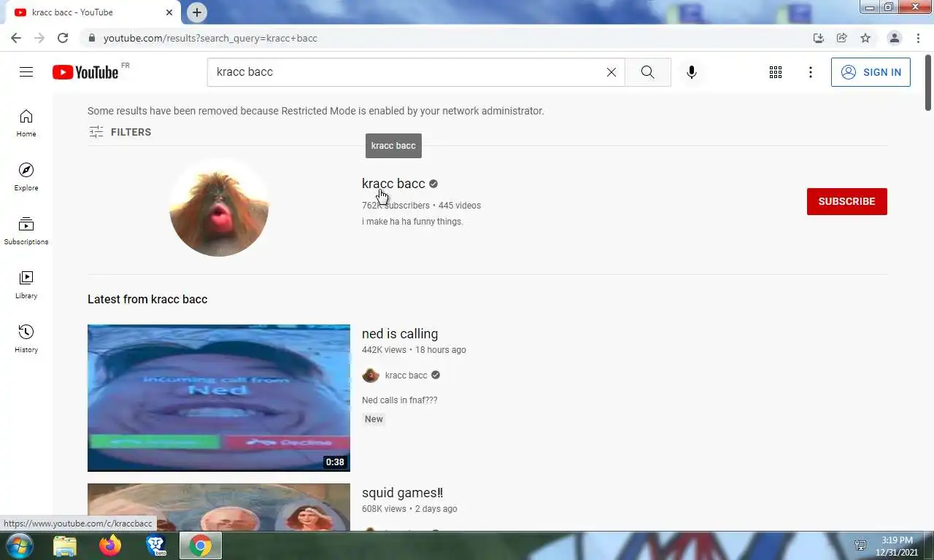Bookmark this page with star icon
The width and height of the screenshot is (934, 560).
(x=865, y=38)
